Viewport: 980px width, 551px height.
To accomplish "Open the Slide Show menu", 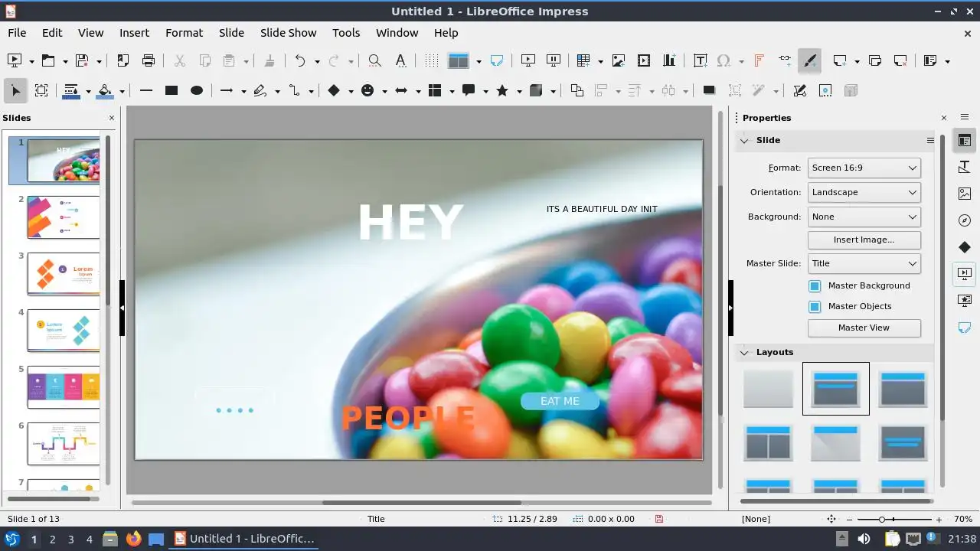I will (x=288, y=33).
